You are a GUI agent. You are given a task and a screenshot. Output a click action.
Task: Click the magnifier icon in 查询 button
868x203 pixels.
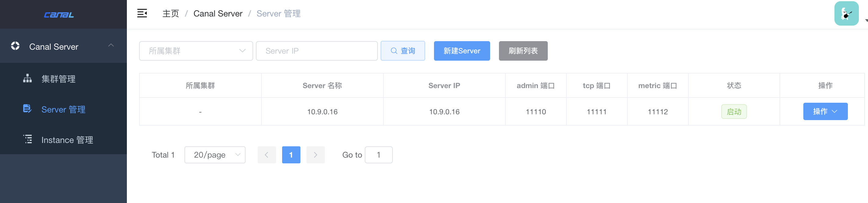[x=394, y=51]
